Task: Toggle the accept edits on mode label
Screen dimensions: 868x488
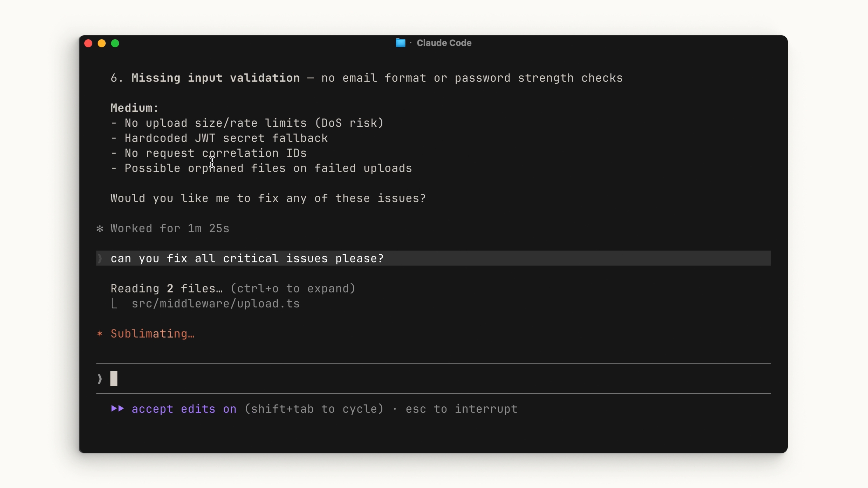Action: click(184, 409)
